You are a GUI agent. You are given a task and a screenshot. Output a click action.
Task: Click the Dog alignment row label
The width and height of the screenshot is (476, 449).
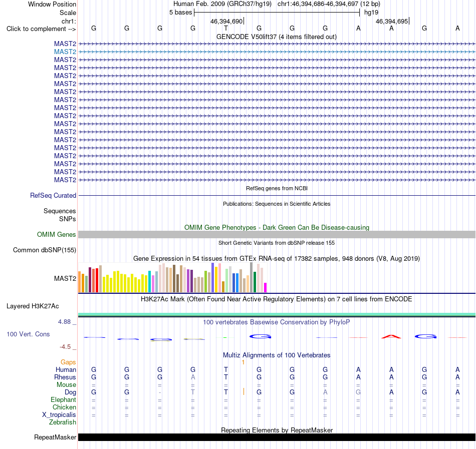pos(70,392)
